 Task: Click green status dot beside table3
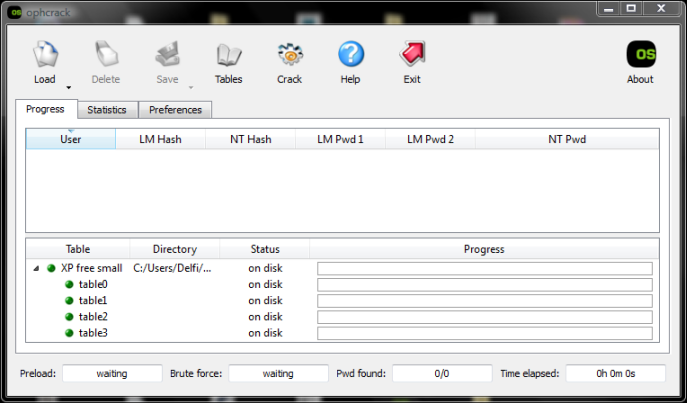(x=69, y=333)
